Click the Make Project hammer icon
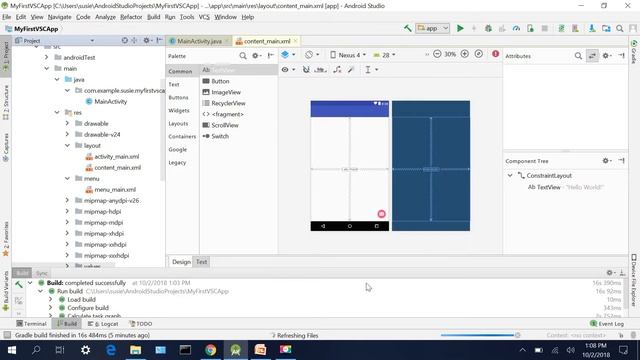This screenshot has height=360, width=640. pyautogui.click(x=407, y=28)
